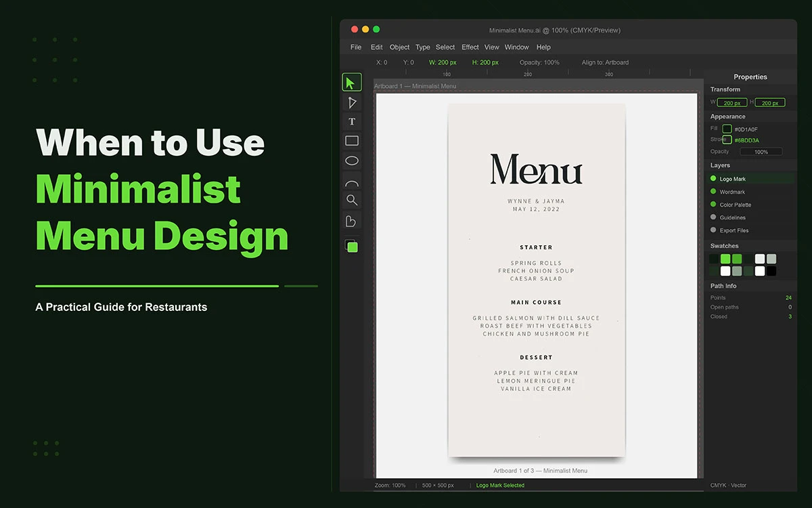Click 'Y: 0' in the control bar

[408, 62]
